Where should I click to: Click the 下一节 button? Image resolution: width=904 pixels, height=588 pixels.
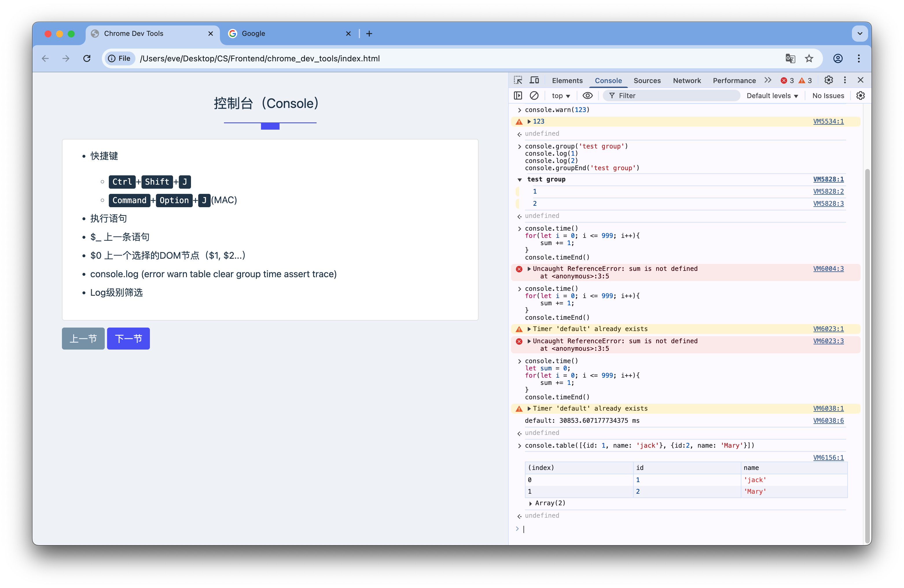point(128,339)
